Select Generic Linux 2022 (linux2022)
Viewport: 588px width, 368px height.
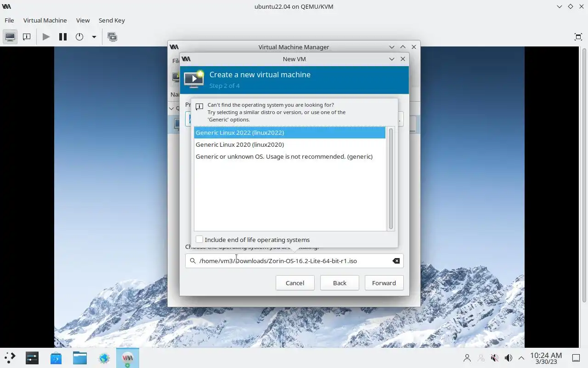click(289, 132)
